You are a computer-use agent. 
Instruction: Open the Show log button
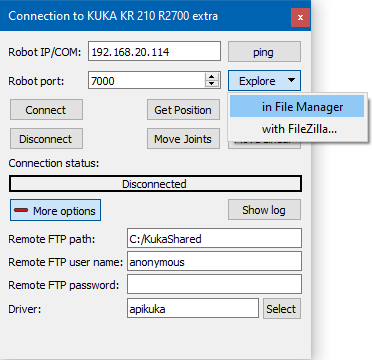pyautogui.click(x=264, y=210)
